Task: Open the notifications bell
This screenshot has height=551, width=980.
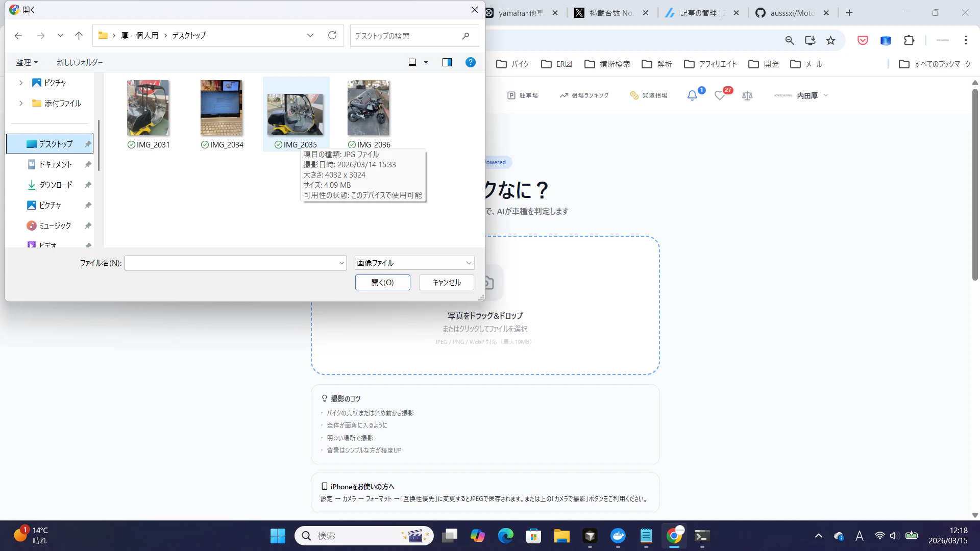Action: pos(693,95)
